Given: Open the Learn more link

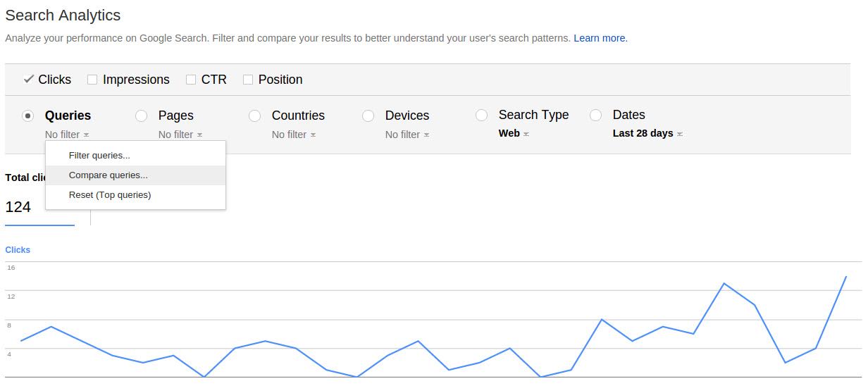Looking at the screenshot, I should (x=600, y=38).
